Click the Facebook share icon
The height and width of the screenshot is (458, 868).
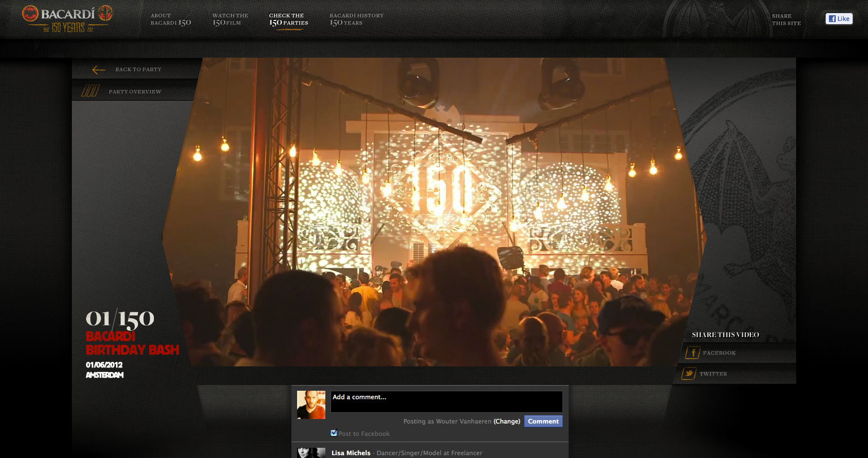click(693, 353)
